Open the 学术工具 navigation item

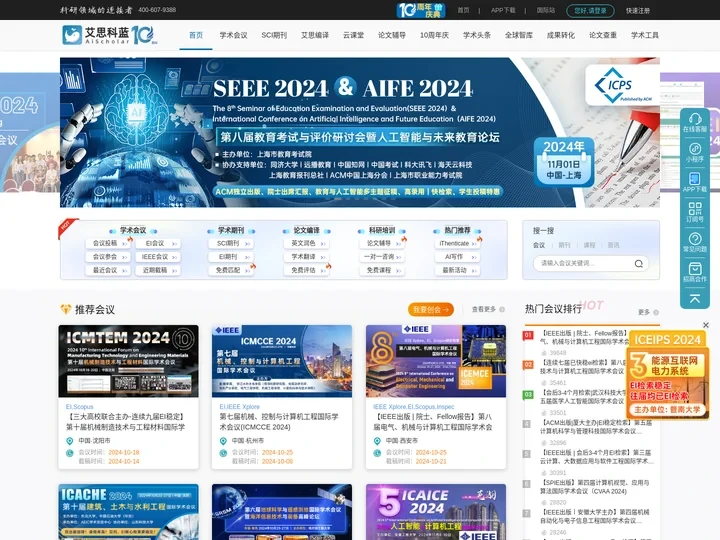pyautogui.click(x=645, y=35)
